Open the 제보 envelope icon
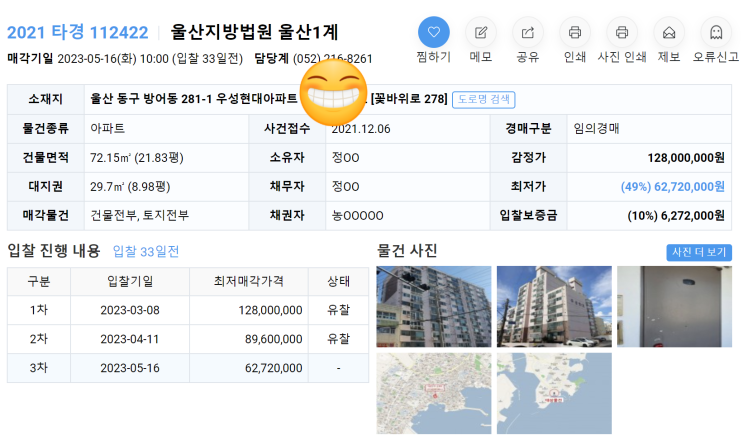The height and width of the screenshot is (445, 743). [x=669, y=32]
